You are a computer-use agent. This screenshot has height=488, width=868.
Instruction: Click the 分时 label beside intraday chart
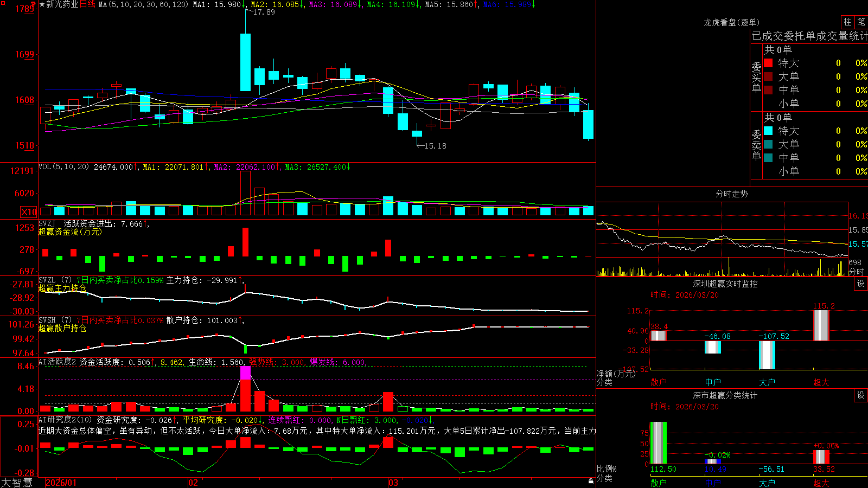coord(856,271)
